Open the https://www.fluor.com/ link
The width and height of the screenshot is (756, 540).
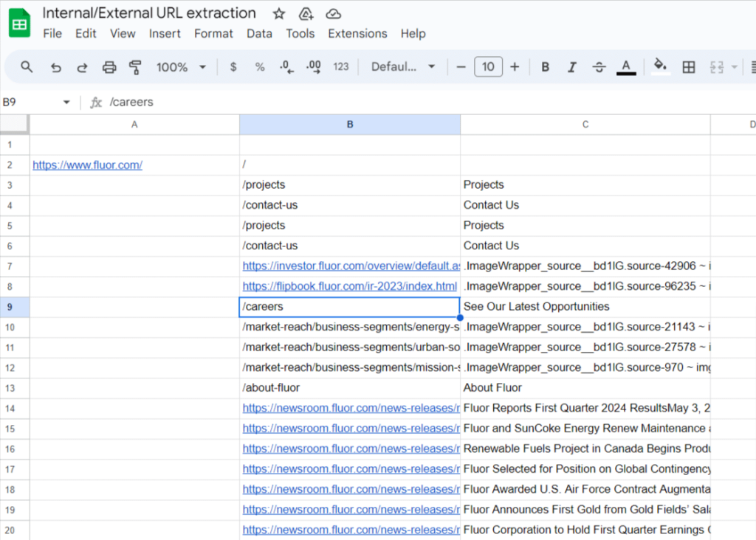pyautogui.click(x=87, y=165)
